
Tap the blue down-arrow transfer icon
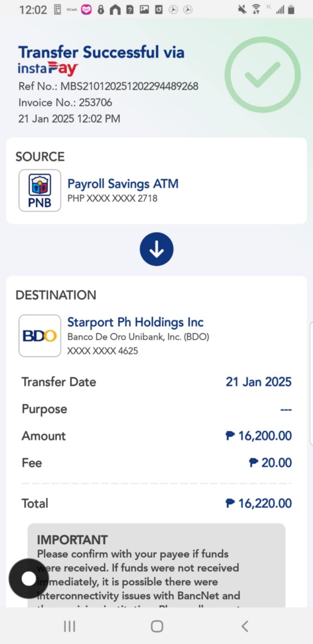pos(156,249)
